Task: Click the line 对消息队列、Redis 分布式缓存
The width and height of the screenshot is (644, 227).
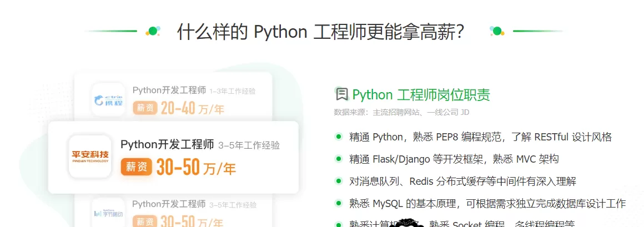Action: click(463, 181)
